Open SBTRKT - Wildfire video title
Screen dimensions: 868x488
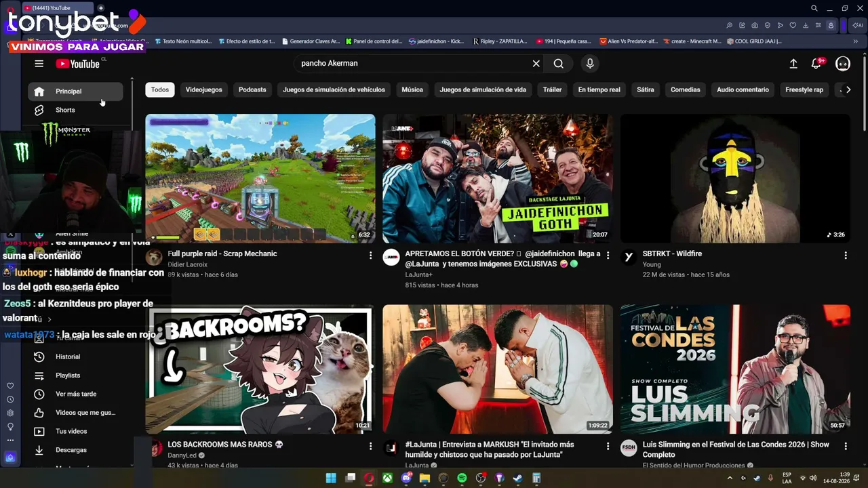[672, 253]
